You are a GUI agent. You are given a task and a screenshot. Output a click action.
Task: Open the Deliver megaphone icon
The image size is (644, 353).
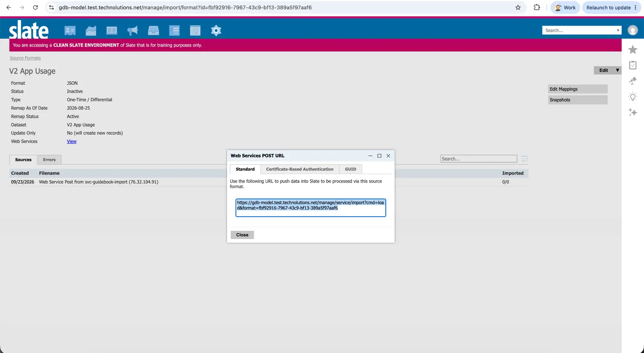click(x=132, y=31)
